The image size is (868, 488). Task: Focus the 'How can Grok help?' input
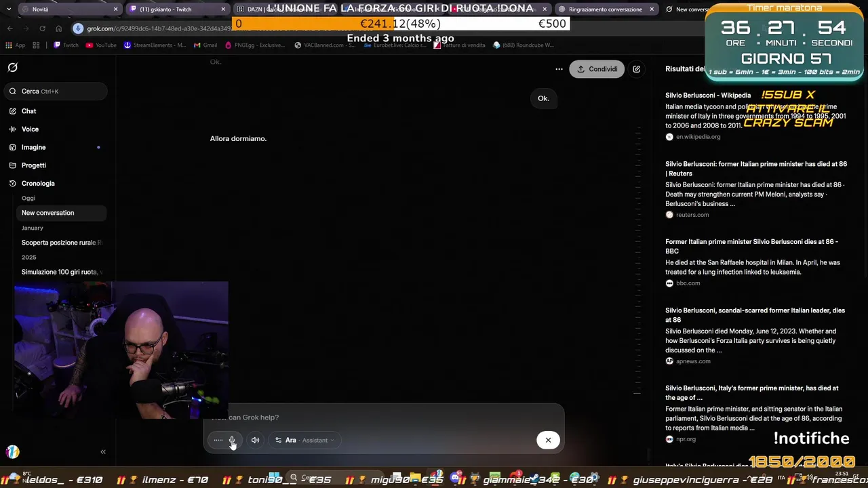click(x=383, y=418)
